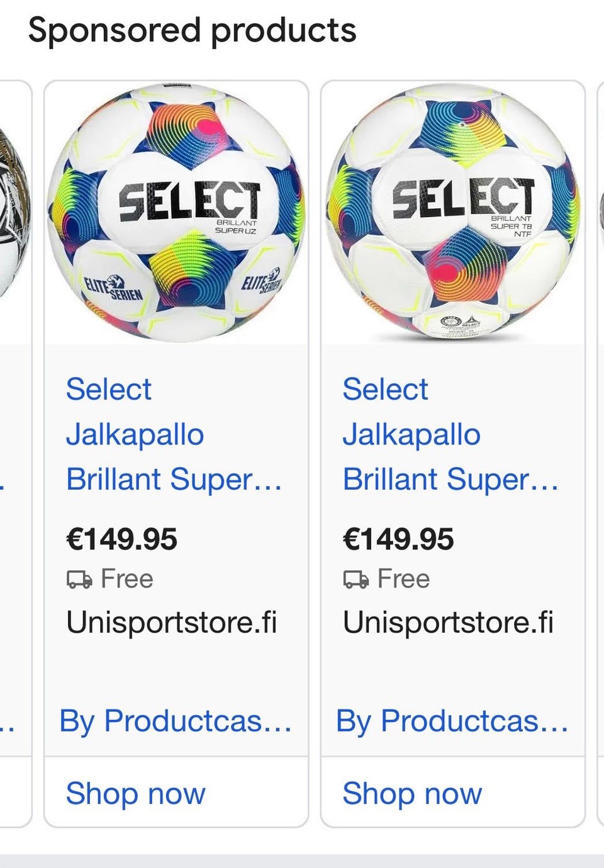The width and height of the screenshot is (604, 868).
Task: Click the €149.95 price on the Super UZ card
Action: coord(122,539)
